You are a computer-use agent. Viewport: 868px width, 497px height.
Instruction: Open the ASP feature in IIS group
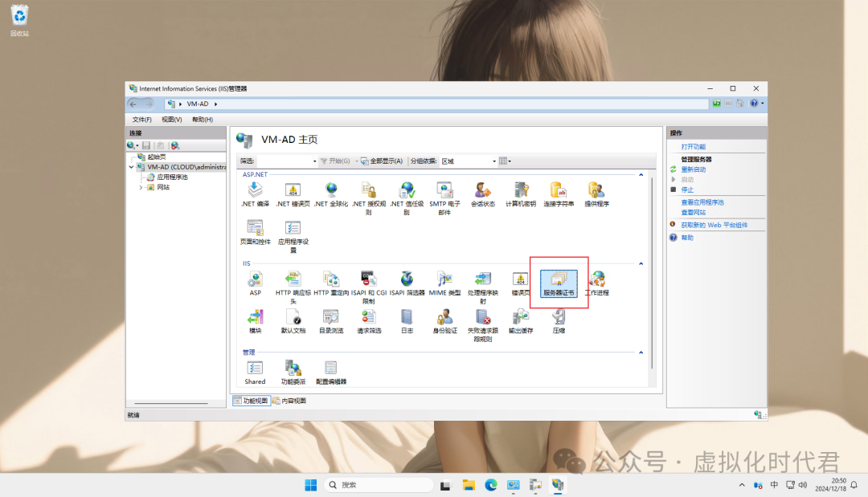coord(256,283)
